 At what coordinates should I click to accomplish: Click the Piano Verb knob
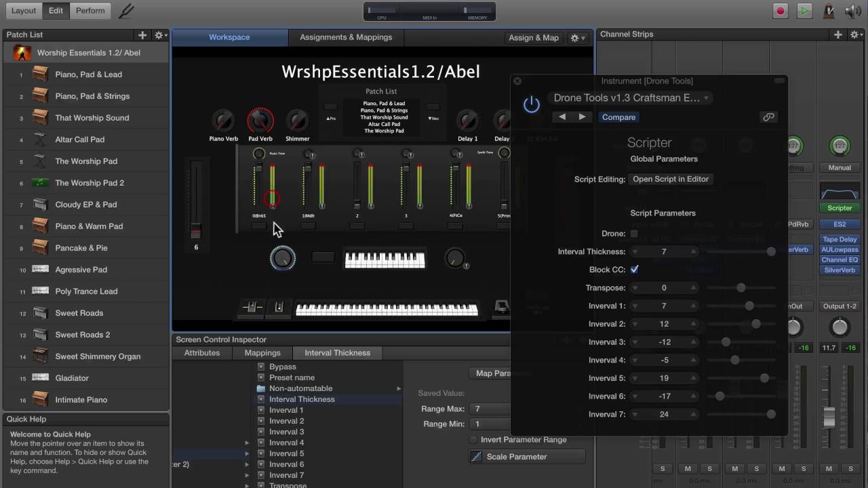223,121
